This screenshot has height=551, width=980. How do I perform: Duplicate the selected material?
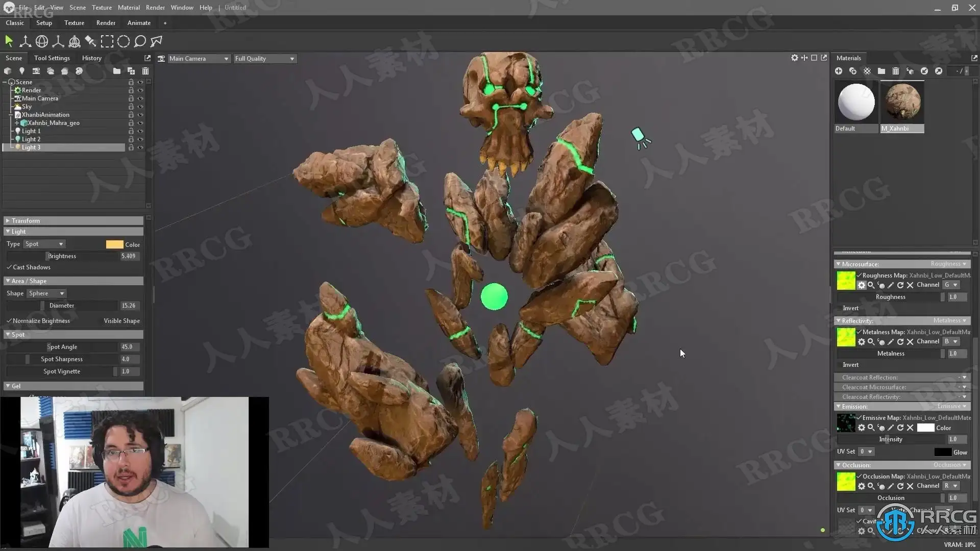coord(853,71)
